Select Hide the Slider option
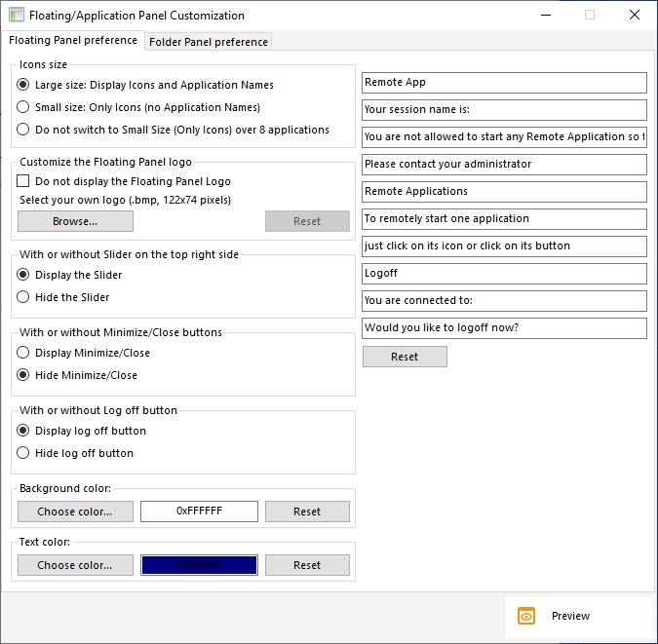The height and width of the screenshot is (644, 658). click(x=23, y=297)
